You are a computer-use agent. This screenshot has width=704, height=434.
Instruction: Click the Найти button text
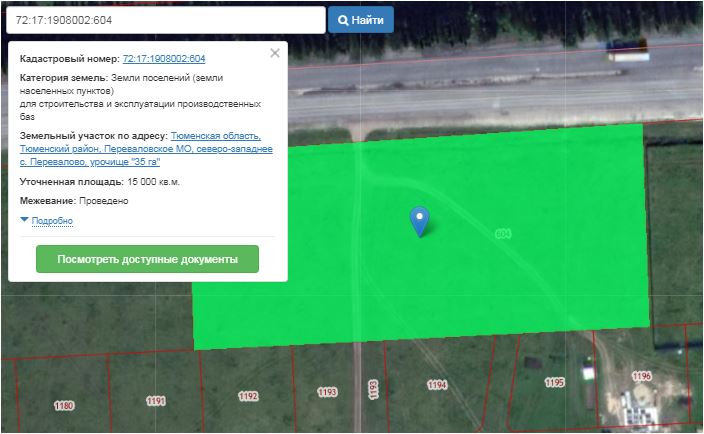(x=368, y=20)
